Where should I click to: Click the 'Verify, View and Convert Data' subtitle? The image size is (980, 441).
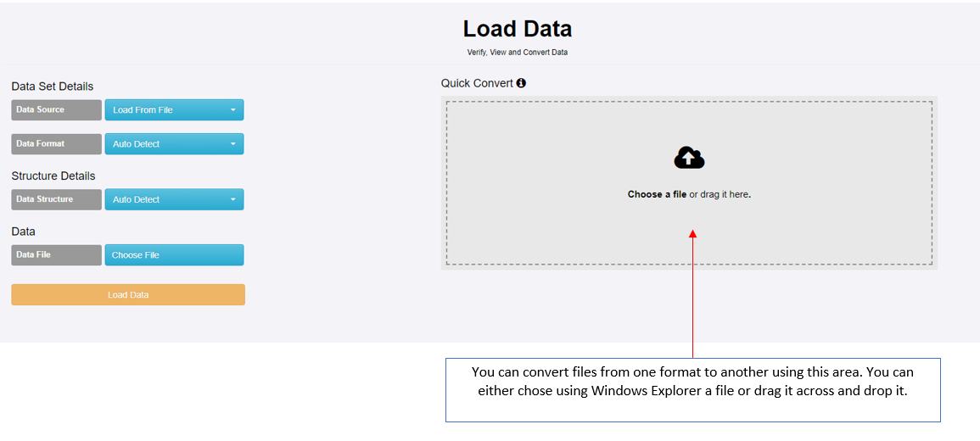tap(518, 53)
